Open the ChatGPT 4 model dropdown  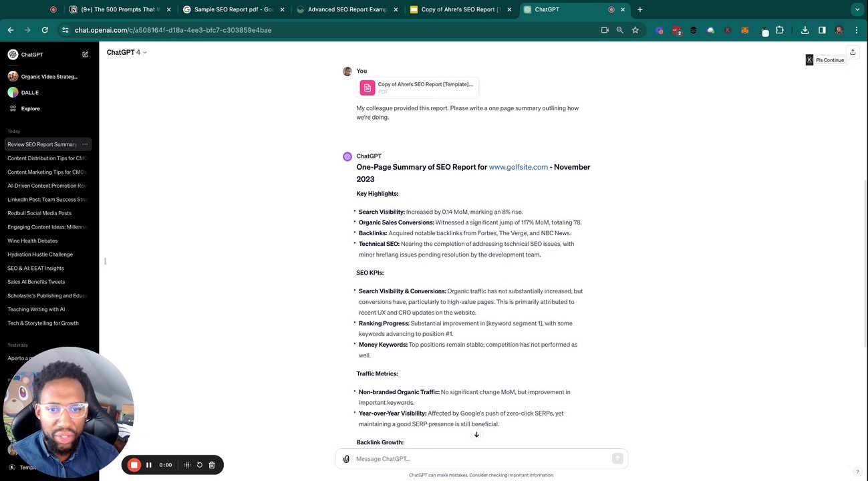[x=126, y=52]
